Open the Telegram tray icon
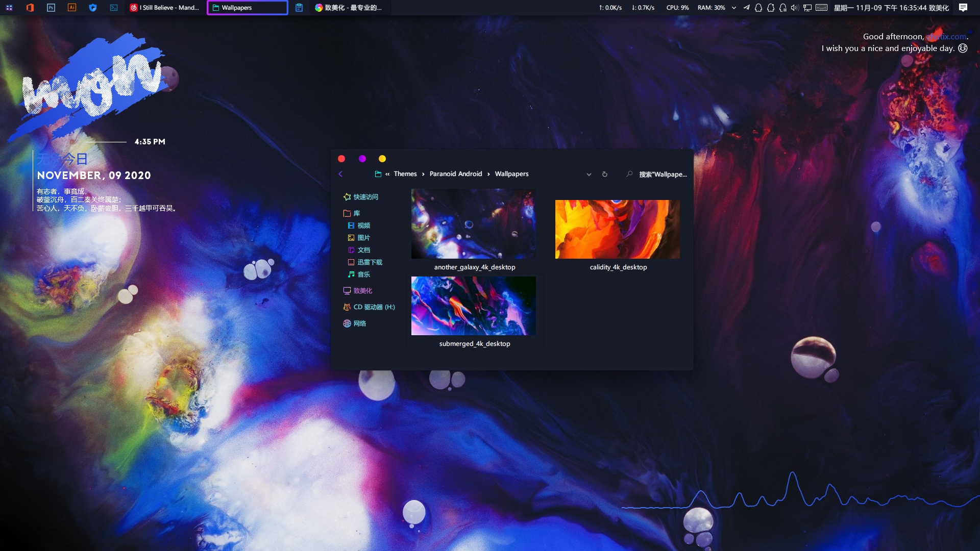The width and height of the screenshot is (980, 551). pos(746,8)
